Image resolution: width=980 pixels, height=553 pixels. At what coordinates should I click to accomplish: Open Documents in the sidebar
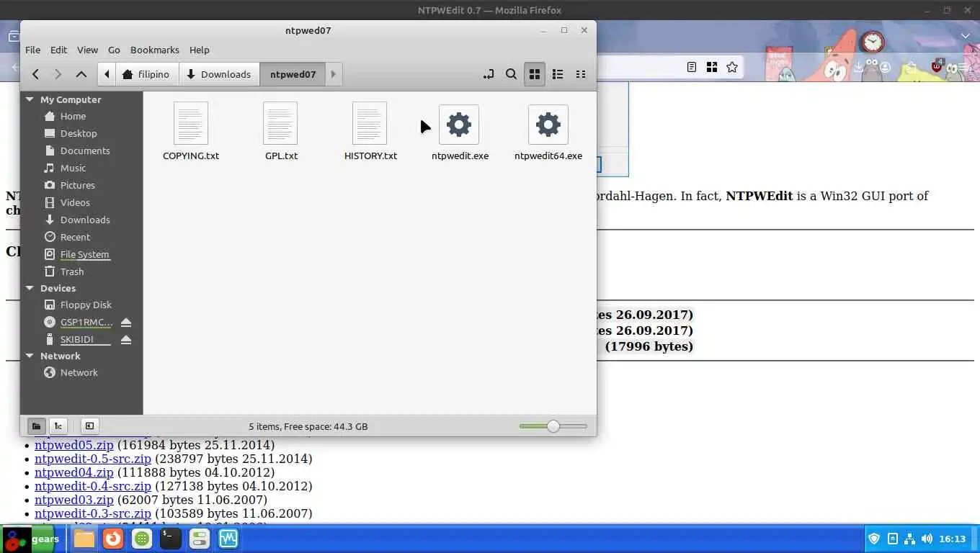[x=85, y=150]
